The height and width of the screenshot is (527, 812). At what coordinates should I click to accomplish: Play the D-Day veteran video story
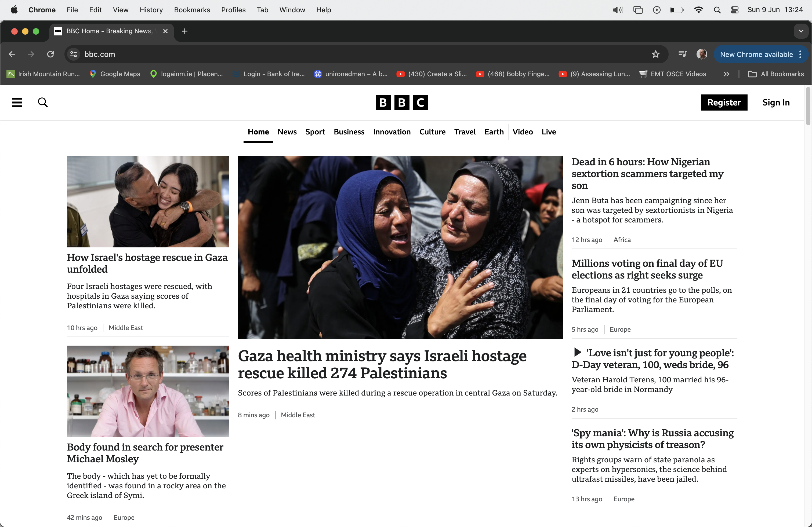578,352
